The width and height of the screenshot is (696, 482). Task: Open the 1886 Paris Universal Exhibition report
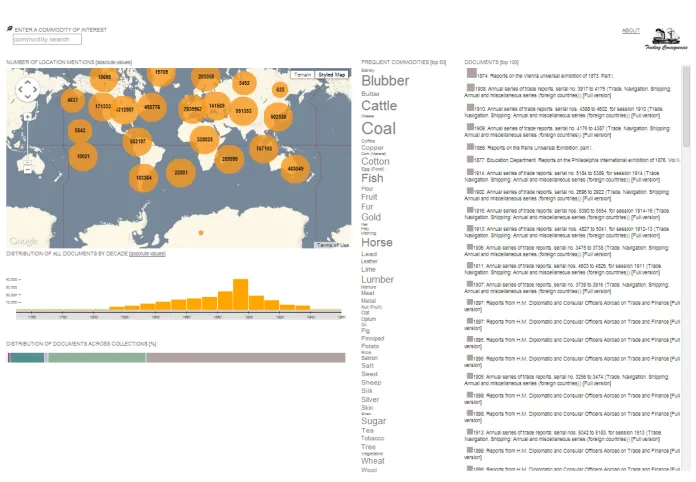tap(533, 147)
